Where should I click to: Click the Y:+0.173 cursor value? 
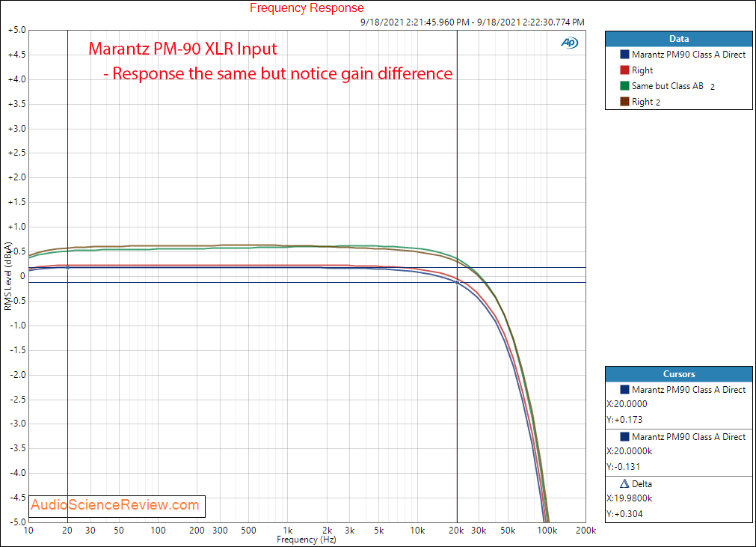[x=625, y=420]
